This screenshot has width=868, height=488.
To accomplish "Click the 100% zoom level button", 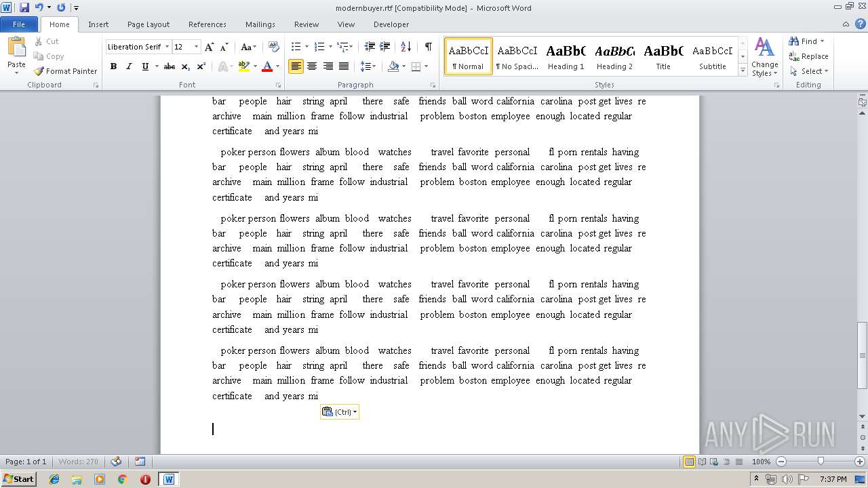I will pyautogui.click(x=761, y=462).
